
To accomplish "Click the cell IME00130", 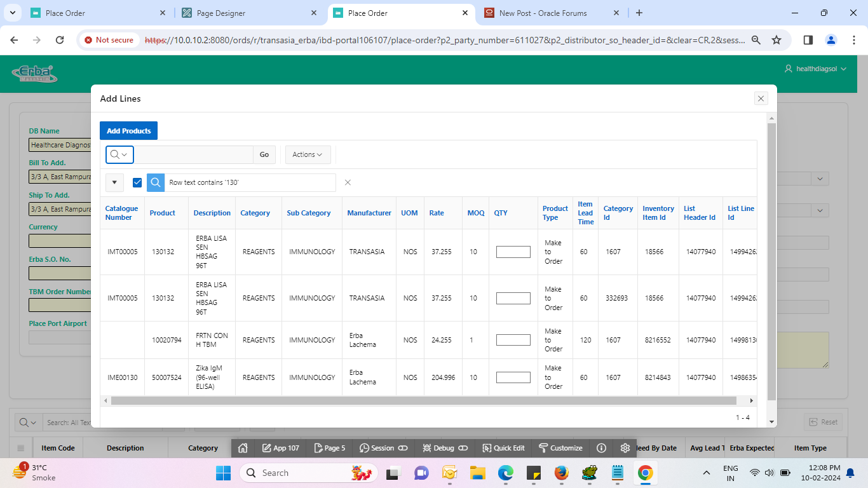I will [x=123, y=377].
